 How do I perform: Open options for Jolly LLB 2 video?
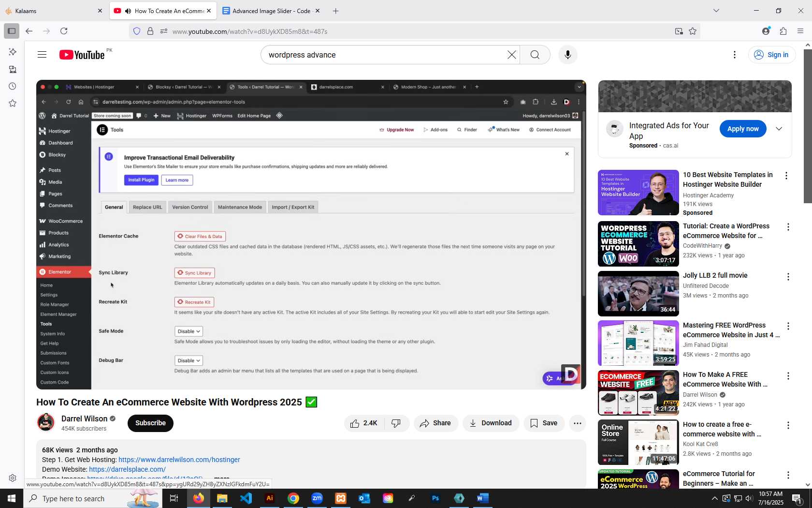[788, 277]
